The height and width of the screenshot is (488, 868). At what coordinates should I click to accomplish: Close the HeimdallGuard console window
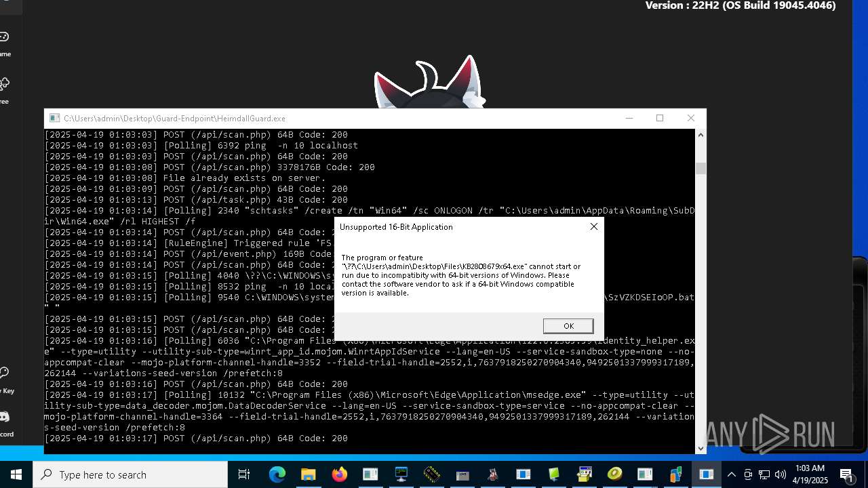click(x=690, y=118)
